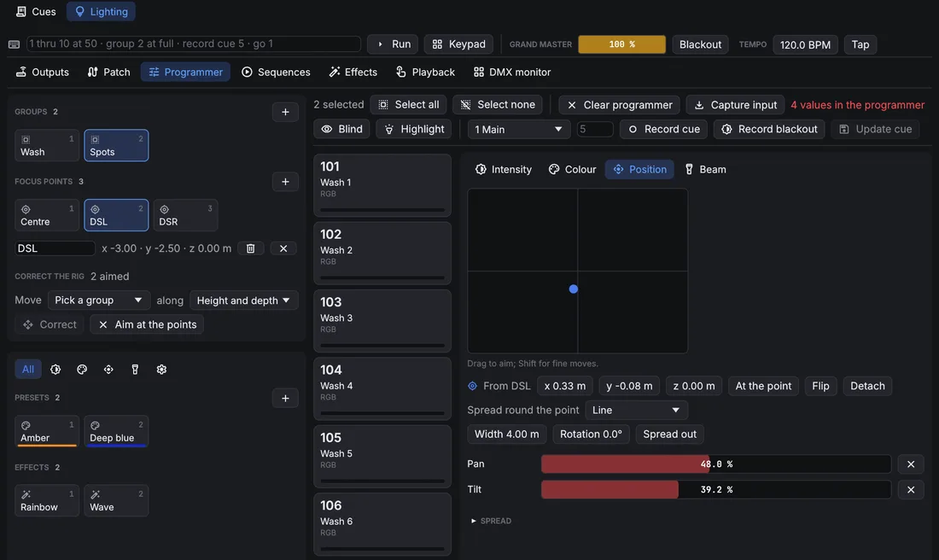This screenshot has height=560, width=939.
Task: Add a new preset with plus button
Action: (285, 399)
